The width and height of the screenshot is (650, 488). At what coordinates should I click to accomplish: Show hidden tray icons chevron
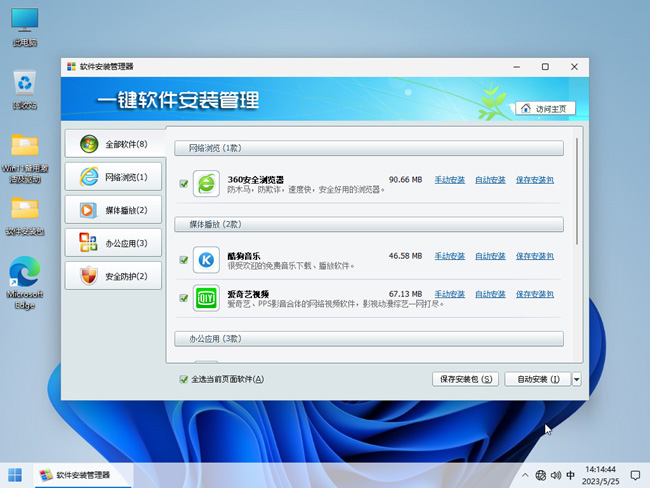[x=525, y=475]
